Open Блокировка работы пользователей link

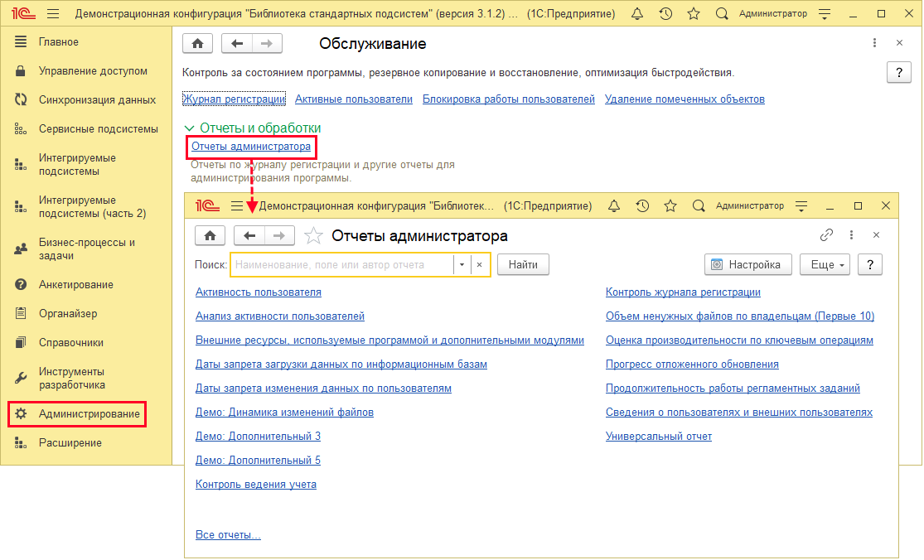tap(509, 99)
